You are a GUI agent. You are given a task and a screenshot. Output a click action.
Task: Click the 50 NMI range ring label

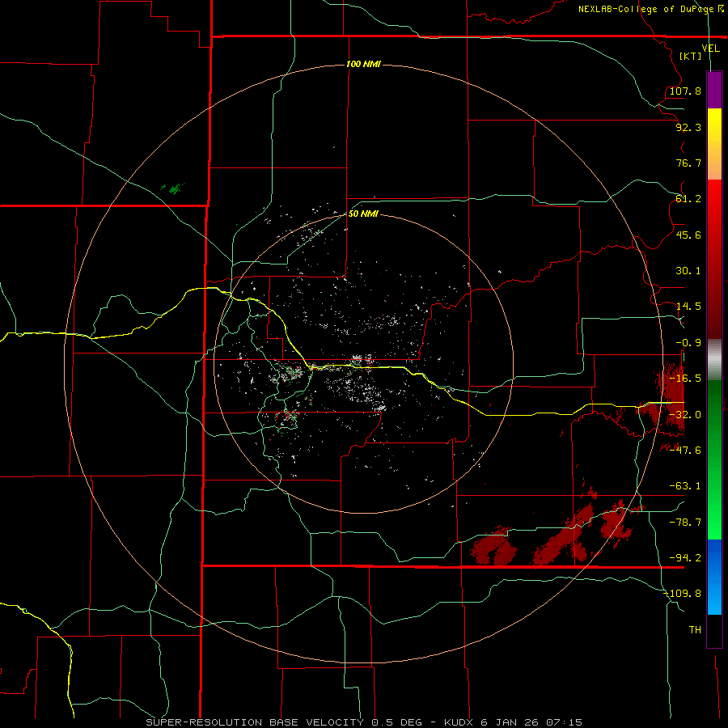coord(363,214)
